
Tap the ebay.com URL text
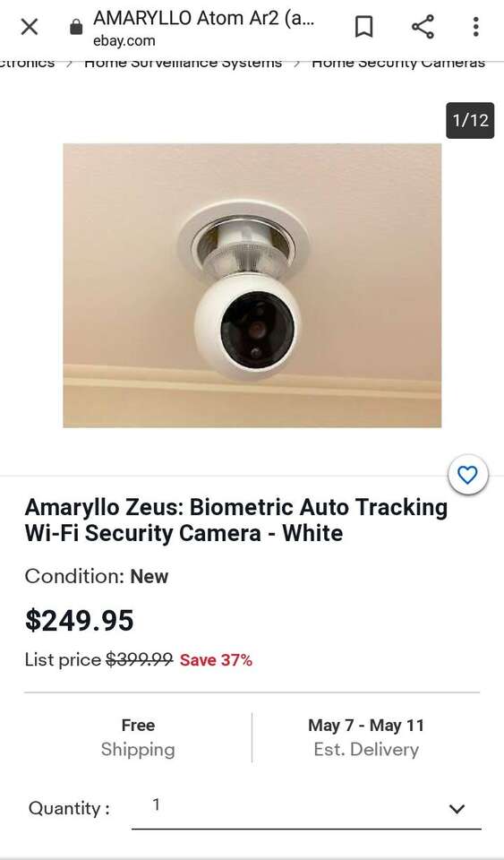click(x=124, y=40)
